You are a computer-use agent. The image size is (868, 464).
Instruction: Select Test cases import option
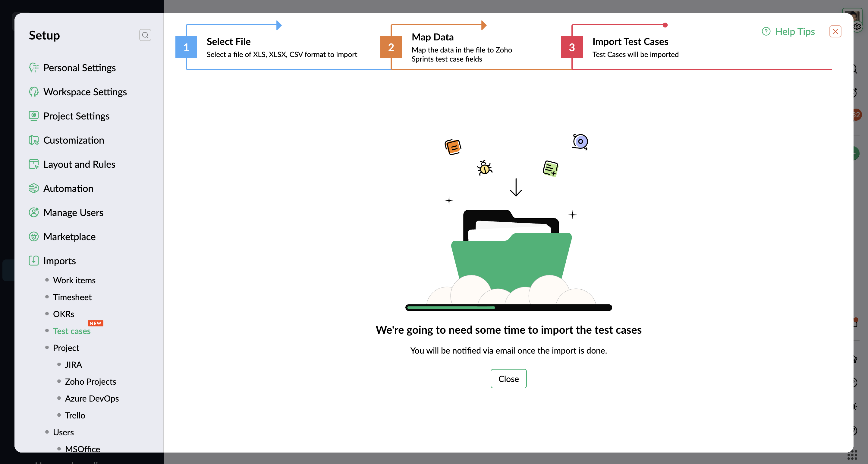point(72,331)
